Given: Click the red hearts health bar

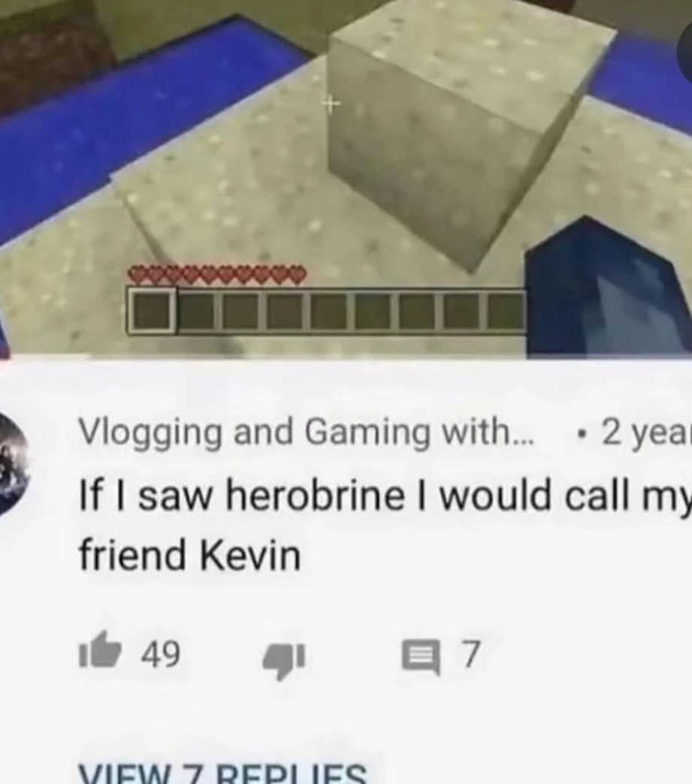Looking at the screenshot, I should coord(217,275).
